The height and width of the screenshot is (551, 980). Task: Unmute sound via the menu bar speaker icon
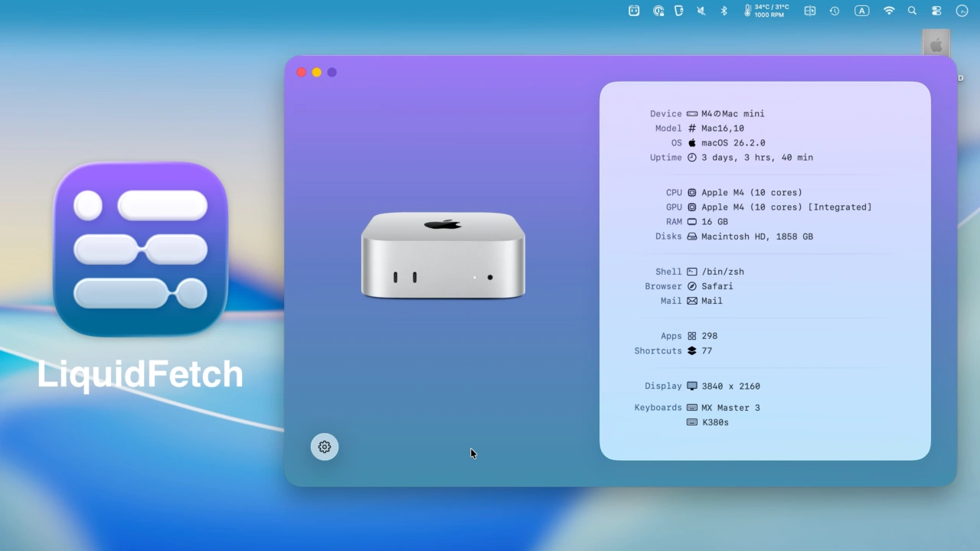[701, 11]
